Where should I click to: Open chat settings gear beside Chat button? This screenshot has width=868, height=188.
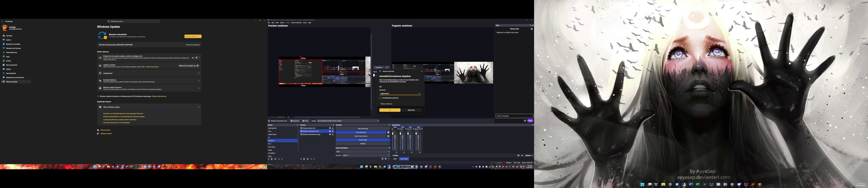(x=524, y=121)
